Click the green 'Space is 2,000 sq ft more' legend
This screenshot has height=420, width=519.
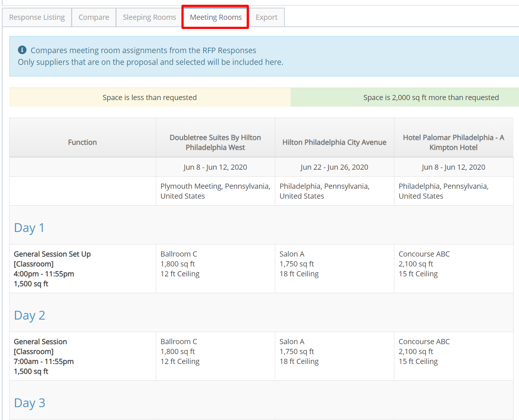point(431,97)
